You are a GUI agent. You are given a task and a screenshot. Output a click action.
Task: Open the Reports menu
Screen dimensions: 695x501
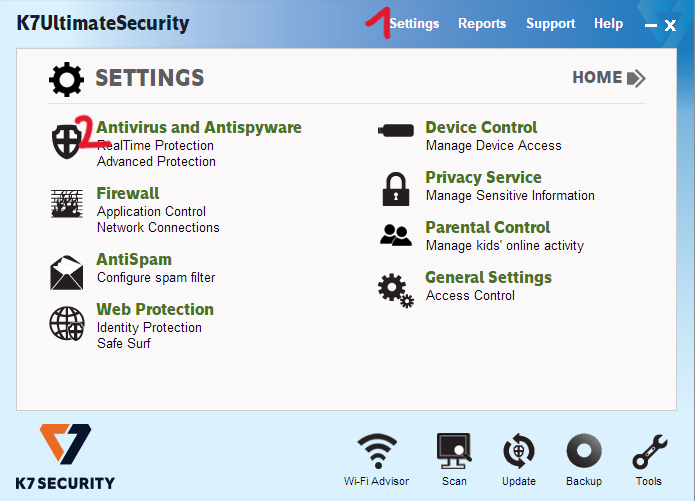(x=482, y=23)
